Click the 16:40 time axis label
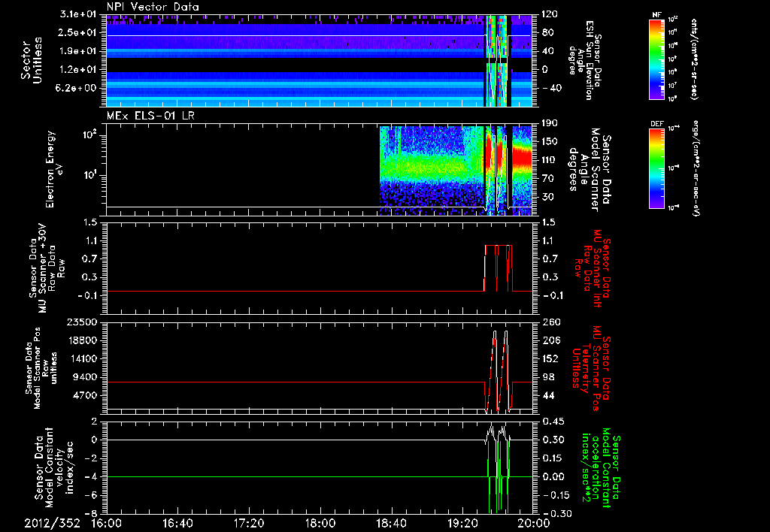The width and height of the screenshot is (770, 532). (x=177, y=523)
